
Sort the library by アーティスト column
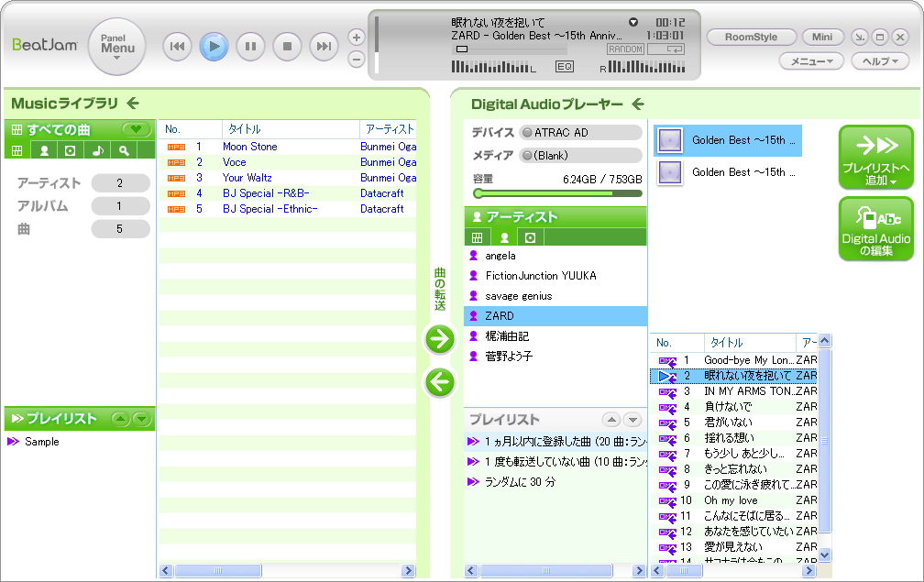click(389, 129)
